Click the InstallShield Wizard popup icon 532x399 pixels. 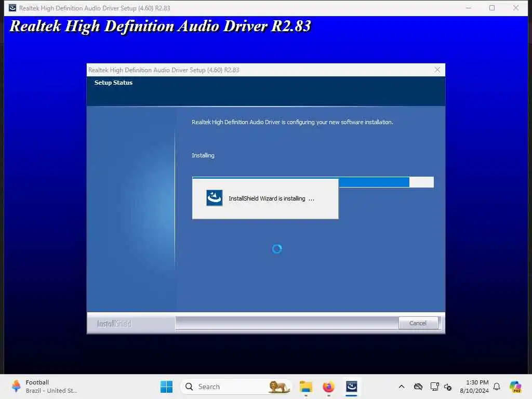pyautogui.click(x=215, y=198)
